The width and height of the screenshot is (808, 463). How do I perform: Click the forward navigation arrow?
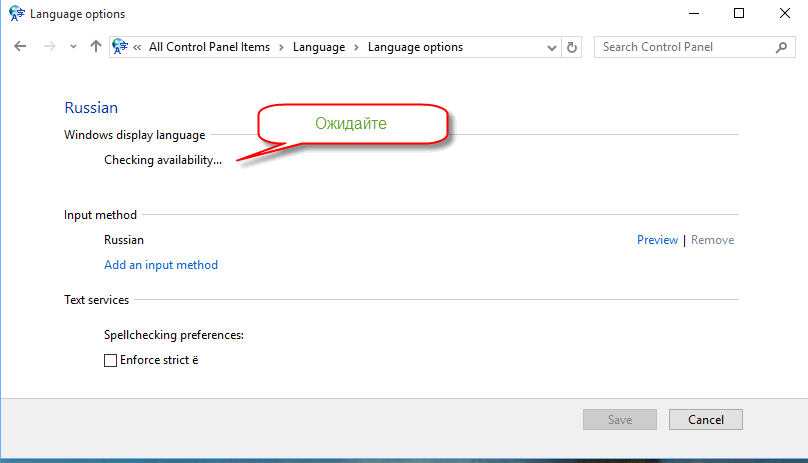click(49, 47)
